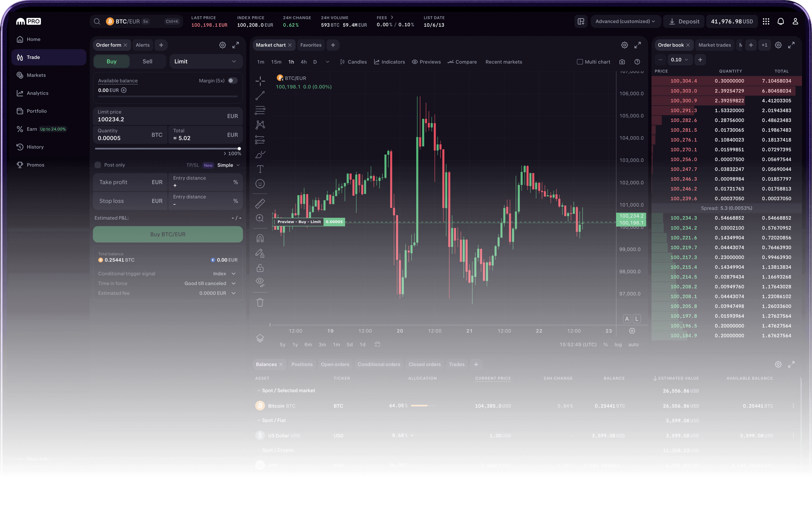Check the Post only option
The height and width of the screenshot is (526, 812).
click(x=97, y=165)
